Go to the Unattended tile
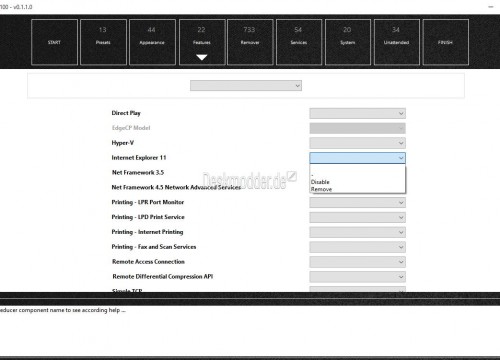This screenshot has width=500, height=360. 396,42
